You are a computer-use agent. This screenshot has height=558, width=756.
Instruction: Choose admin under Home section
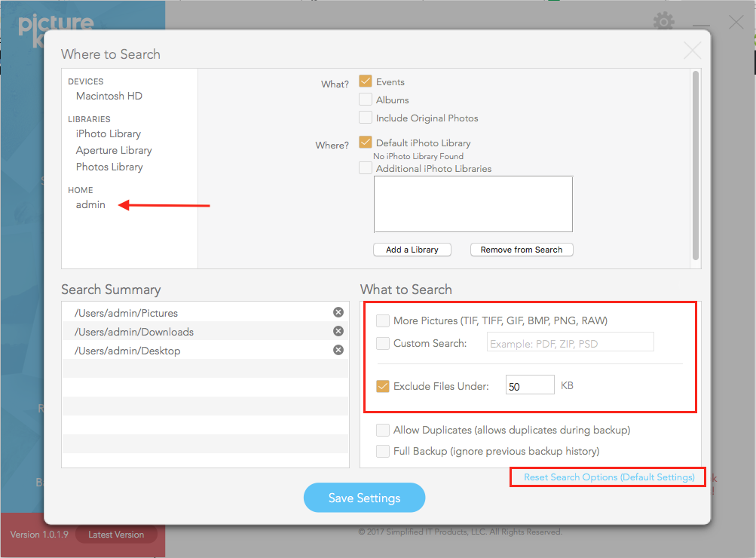[90, 204]
